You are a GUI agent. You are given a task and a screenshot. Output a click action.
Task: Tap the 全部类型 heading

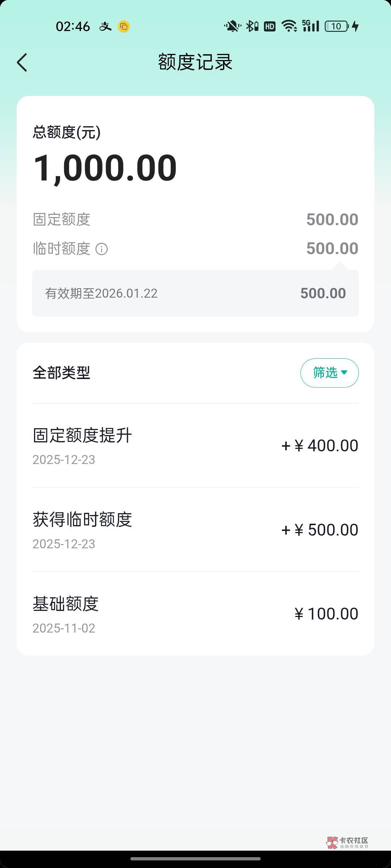coord(62,373)
